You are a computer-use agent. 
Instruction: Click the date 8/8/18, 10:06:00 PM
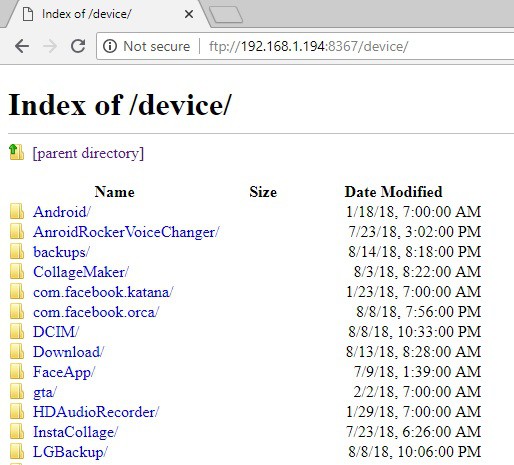point(415,452)
